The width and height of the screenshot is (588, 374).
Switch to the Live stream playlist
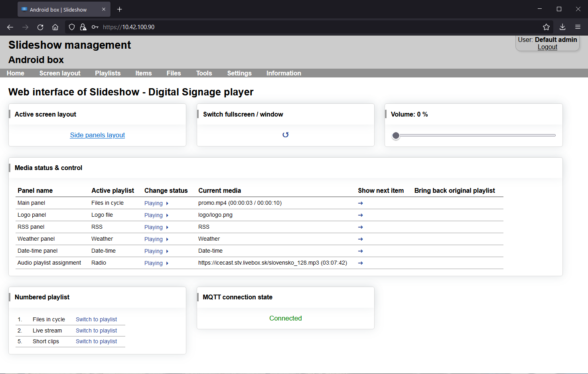(x=96, y=330)
